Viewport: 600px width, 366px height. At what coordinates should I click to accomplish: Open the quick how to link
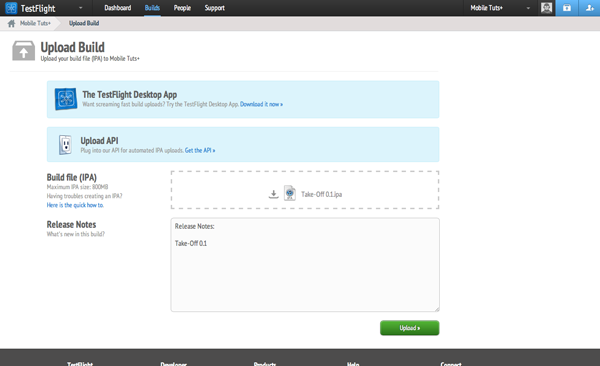point(75,205)
